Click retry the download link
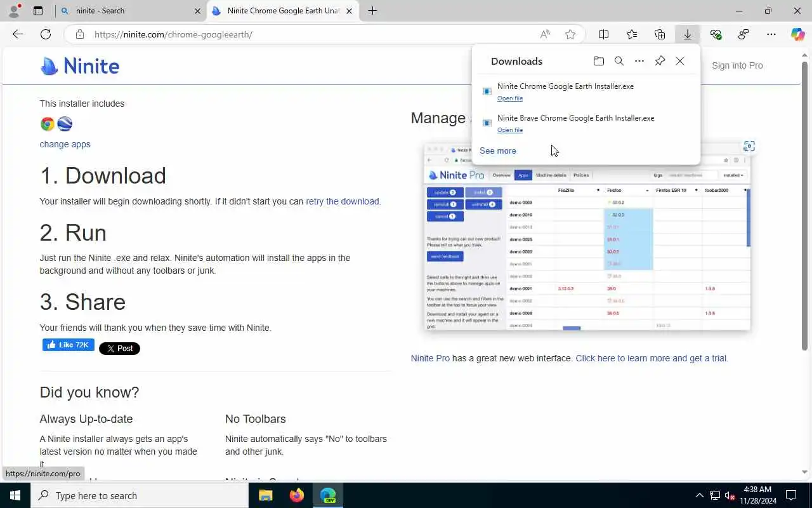The width and height of the screenshot is (812, 508). [x=342, y=201]
